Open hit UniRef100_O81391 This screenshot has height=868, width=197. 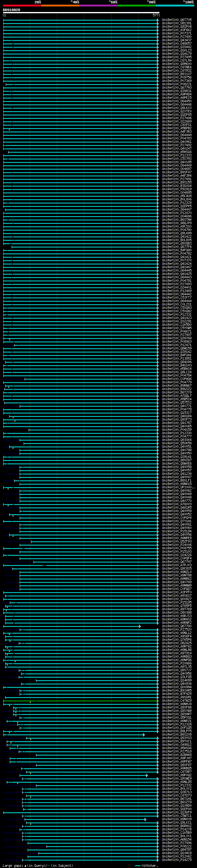[x=177, y=23]
